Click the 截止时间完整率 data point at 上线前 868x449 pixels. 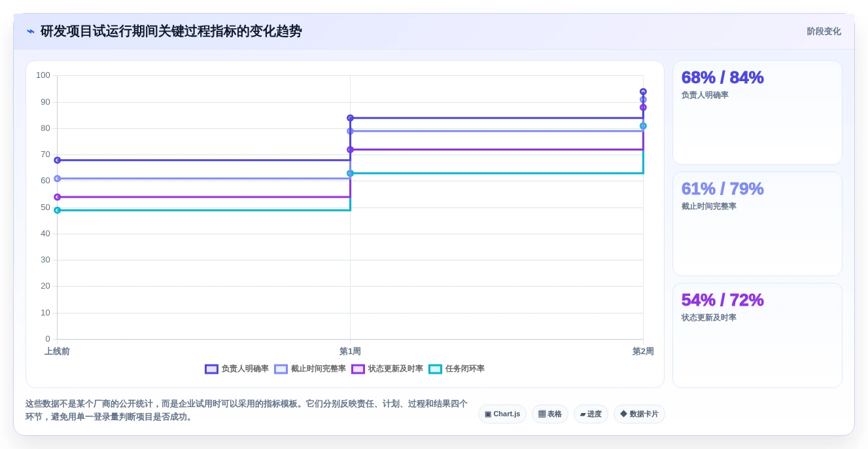click(57, 178)
